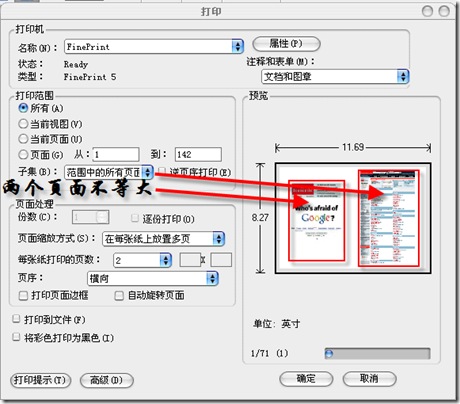
Task: Click the print preview thumbnail sheet
Action: 353,218
